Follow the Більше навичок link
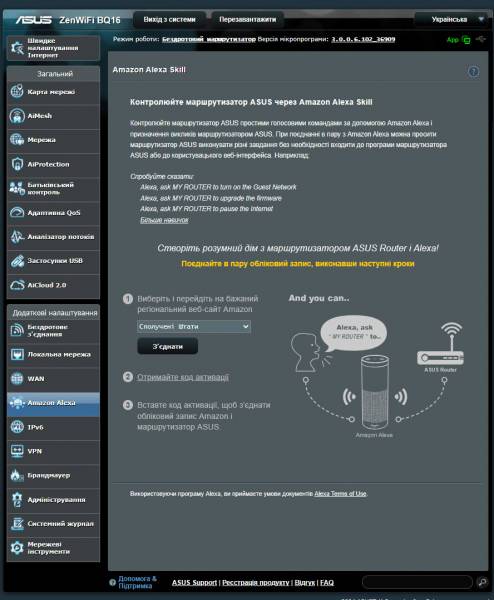The width and height of the screenshot is (494, 600). 164,220
